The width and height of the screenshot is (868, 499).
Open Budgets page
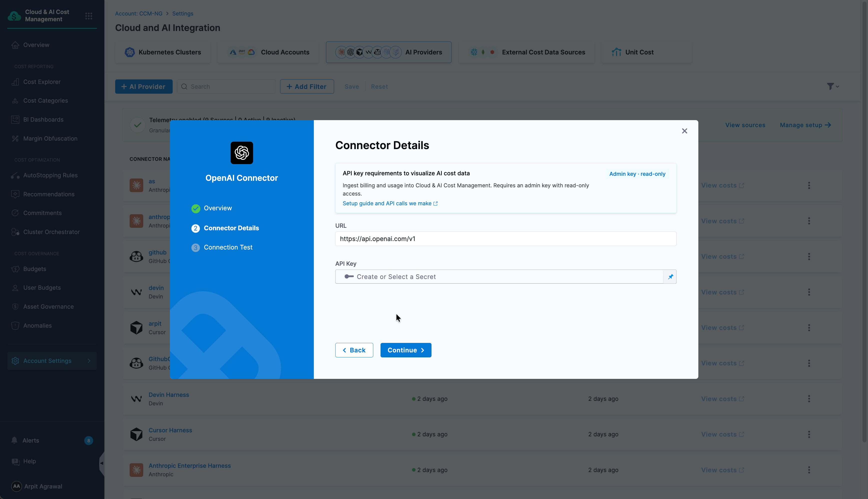click(35, 269)
